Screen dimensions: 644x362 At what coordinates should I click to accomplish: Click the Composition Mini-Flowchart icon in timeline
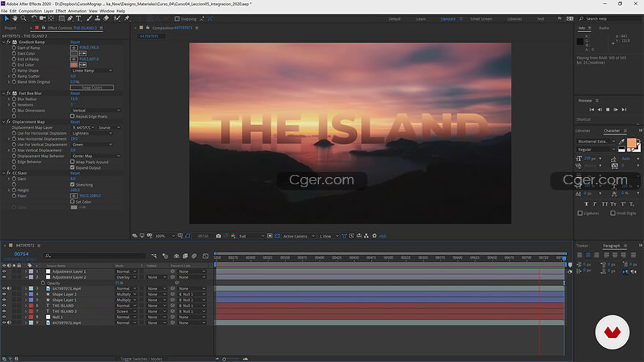point(154,256)
